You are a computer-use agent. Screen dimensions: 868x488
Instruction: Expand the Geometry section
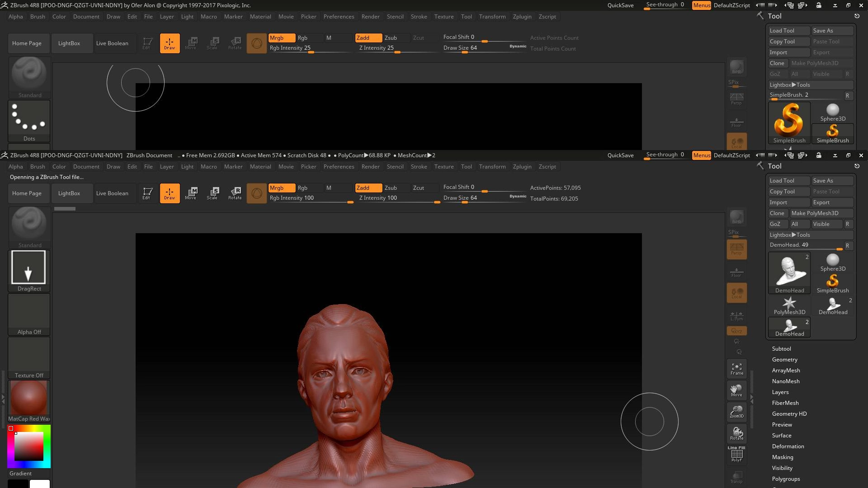[784, 360]
